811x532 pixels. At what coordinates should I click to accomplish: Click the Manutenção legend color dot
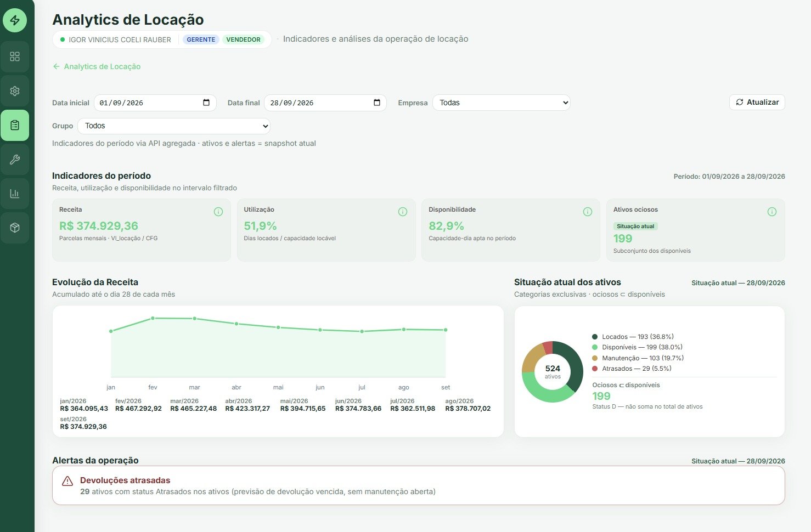point(595,358)
